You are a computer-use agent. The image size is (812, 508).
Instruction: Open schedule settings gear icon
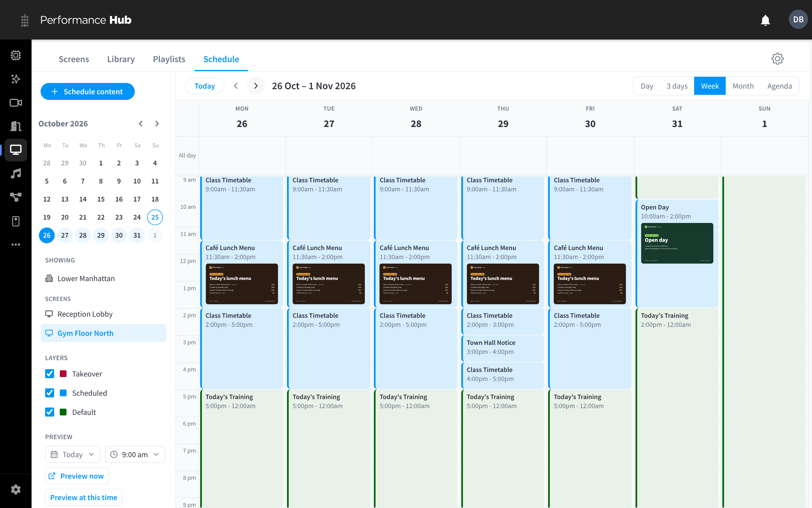777,59
